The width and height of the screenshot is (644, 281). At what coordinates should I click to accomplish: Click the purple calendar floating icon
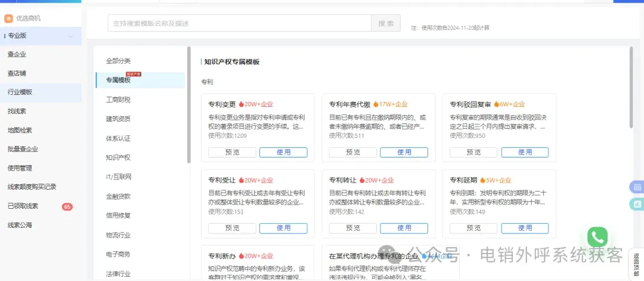637,187
